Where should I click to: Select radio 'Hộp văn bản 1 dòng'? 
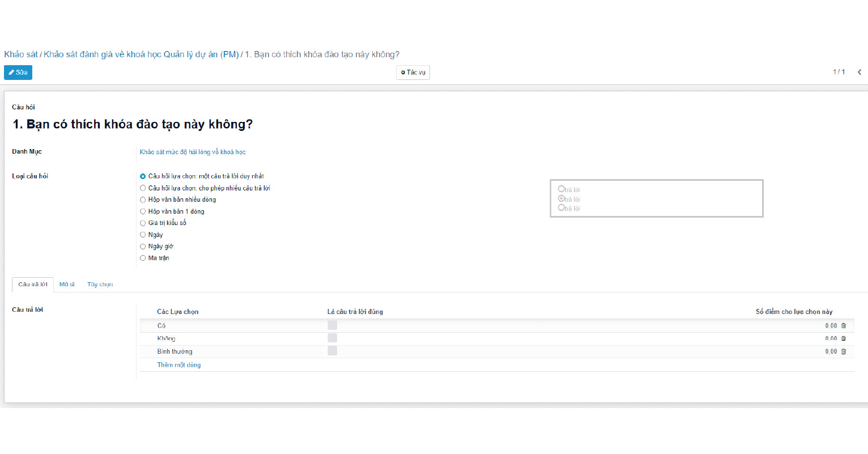tap(143, 211)
